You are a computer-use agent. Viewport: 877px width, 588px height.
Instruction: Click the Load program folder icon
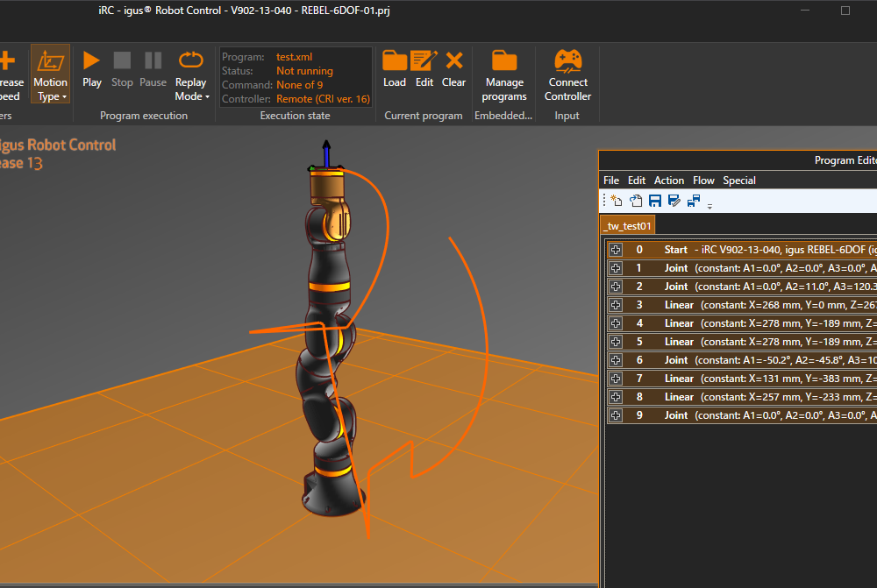coord(395,69)
